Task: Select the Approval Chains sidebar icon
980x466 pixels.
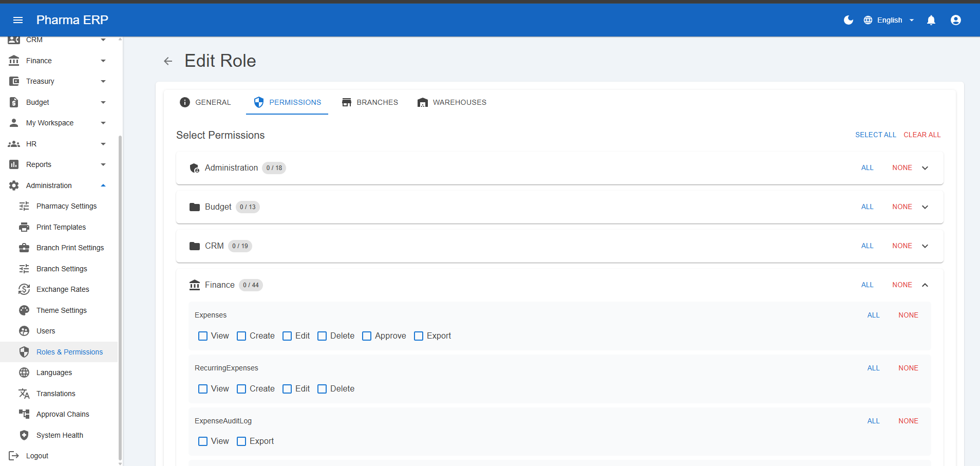Action: tap(24, 414)
